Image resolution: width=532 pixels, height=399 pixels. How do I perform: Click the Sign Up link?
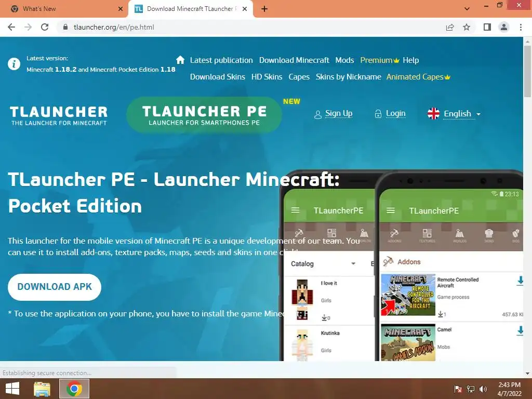[339, 113]
